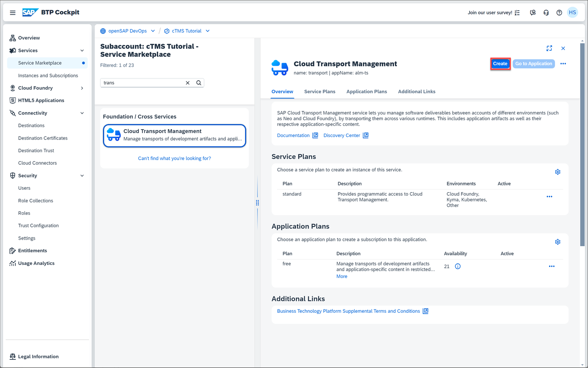Show availability info for free plan
This screenshot has width=588, height=368.
tap(458, 267)
